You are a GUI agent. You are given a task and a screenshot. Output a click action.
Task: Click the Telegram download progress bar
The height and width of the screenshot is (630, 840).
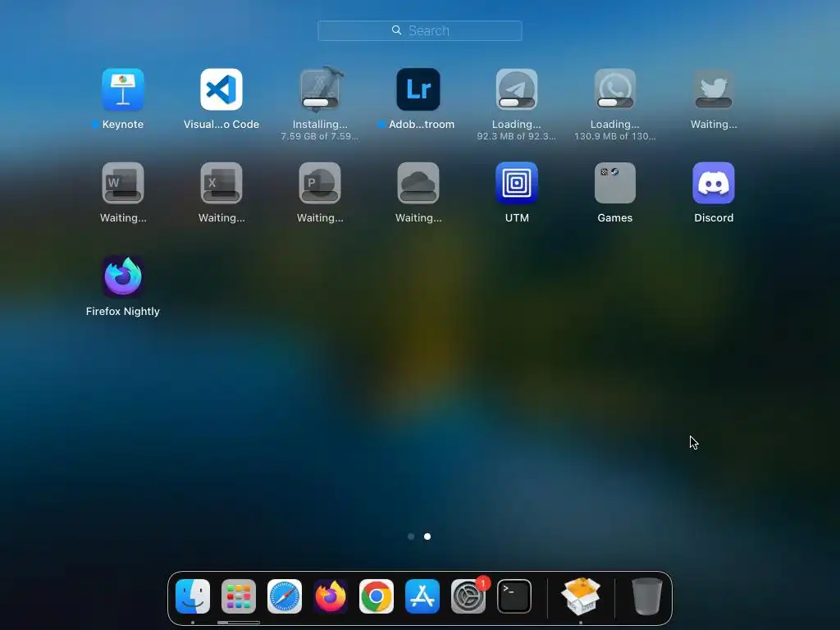(517, 103)
